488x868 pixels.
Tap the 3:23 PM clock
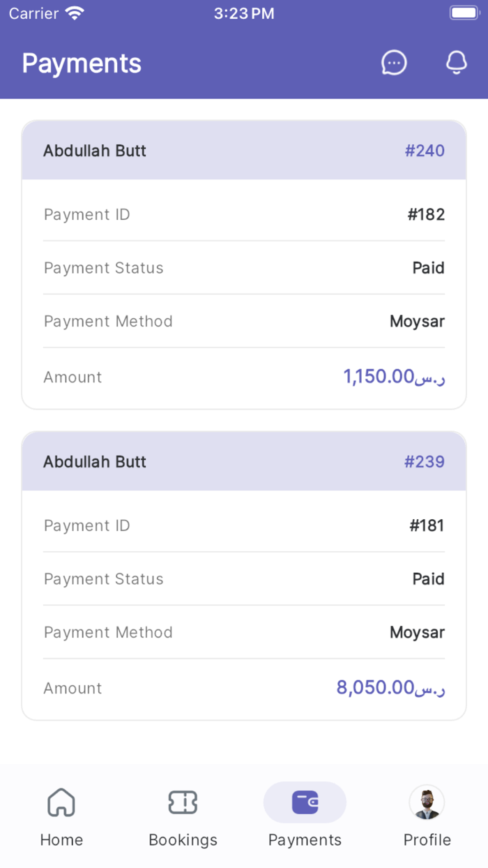tap(244, 13)
